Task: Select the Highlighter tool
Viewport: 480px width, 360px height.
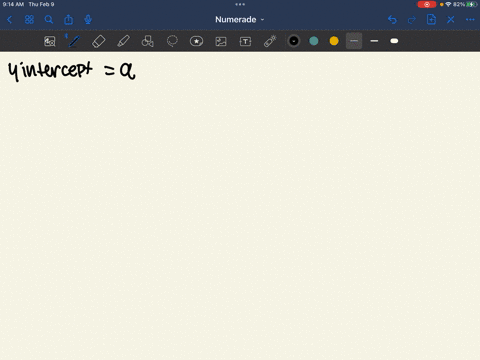Action: coord(123,41)
